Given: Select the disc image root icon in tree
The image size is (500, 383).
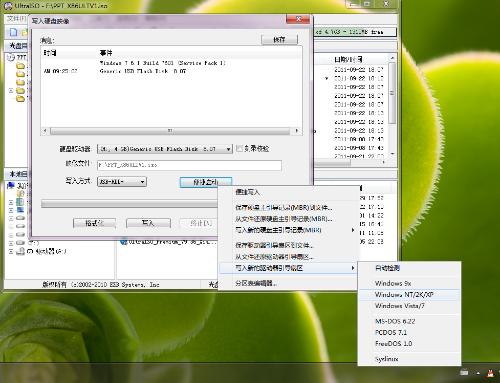Looking at the screenshot, I should pos(11,57).
